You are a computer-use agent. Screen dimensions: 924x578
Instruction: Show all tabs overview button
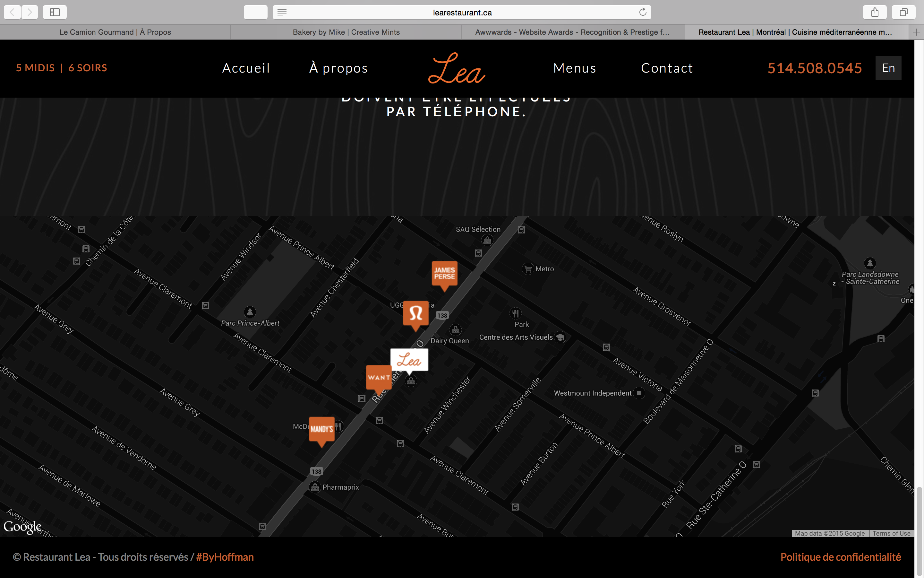903,12
